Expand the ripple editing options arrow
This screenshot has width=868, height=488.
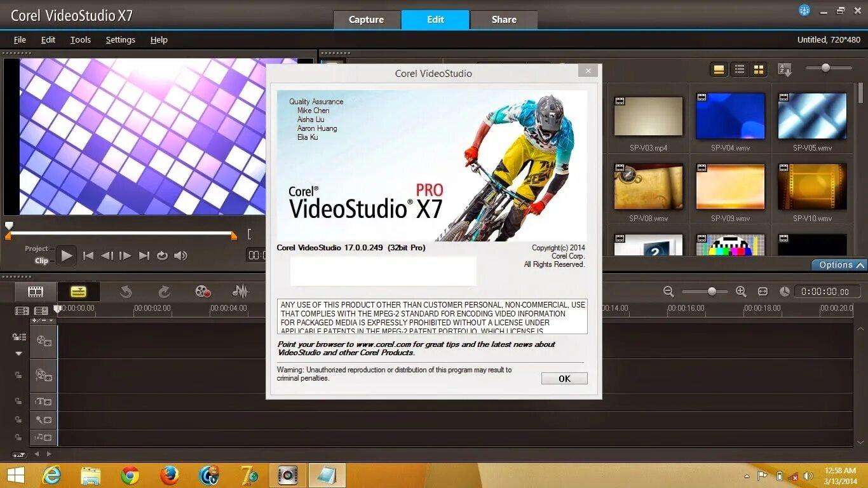[18, 353]
